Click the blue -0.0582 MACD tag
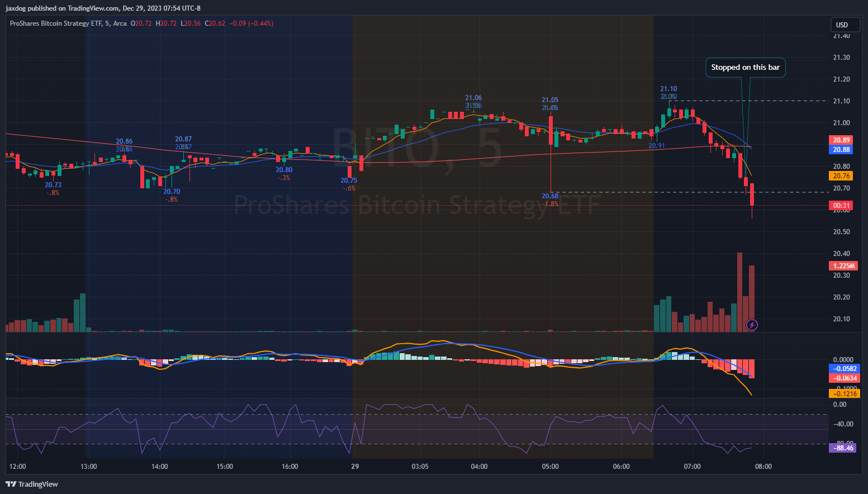 pyautogui.click(x=845, y=369)
